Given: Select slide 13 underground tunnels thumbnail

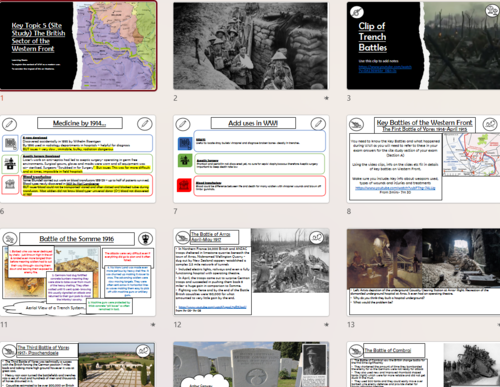Looking at the screenshot, I should pyautogui.click(x=423, y=272).
